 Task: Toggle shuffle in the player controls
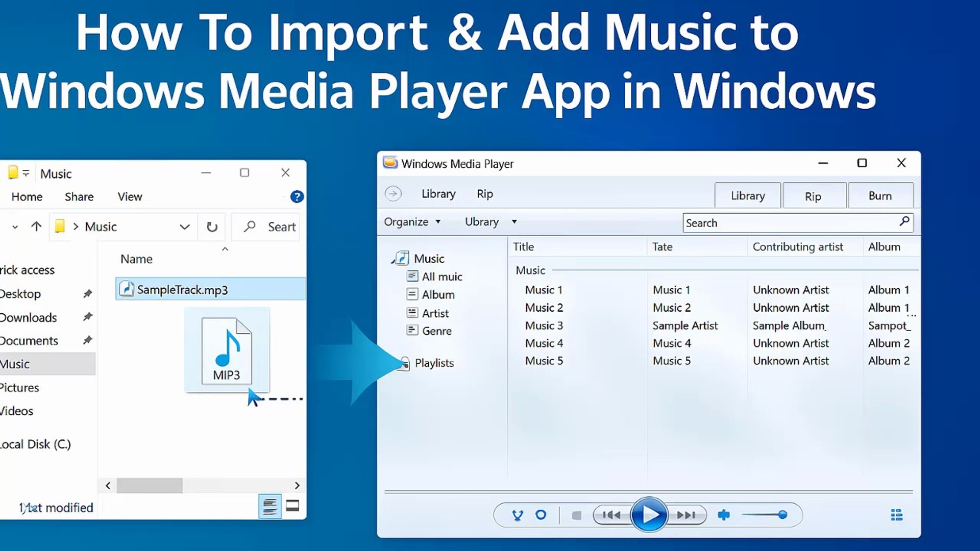[518, 515]
